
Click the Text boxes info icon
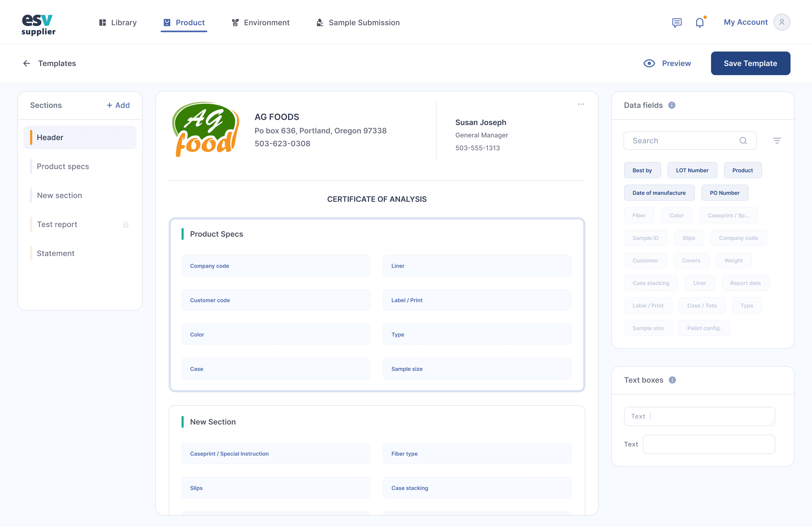coord(672,380)
